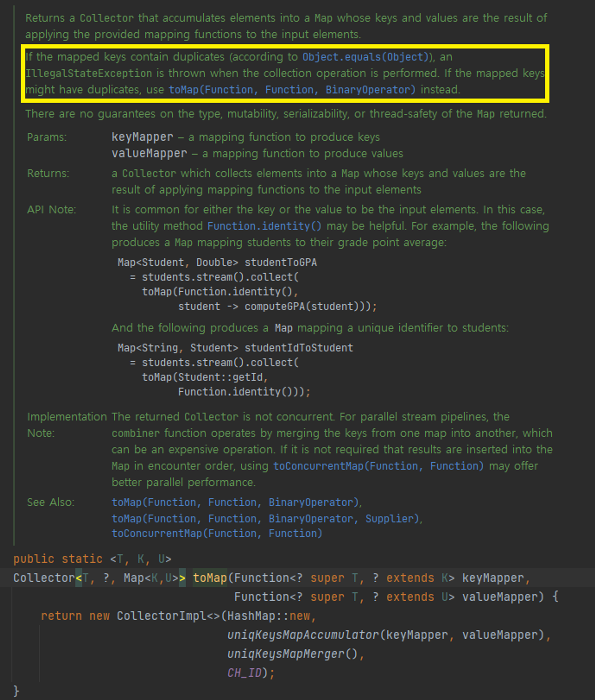Click the 'public' keyword of the method
Screen dimensions: 595x700
coord(33,559)
